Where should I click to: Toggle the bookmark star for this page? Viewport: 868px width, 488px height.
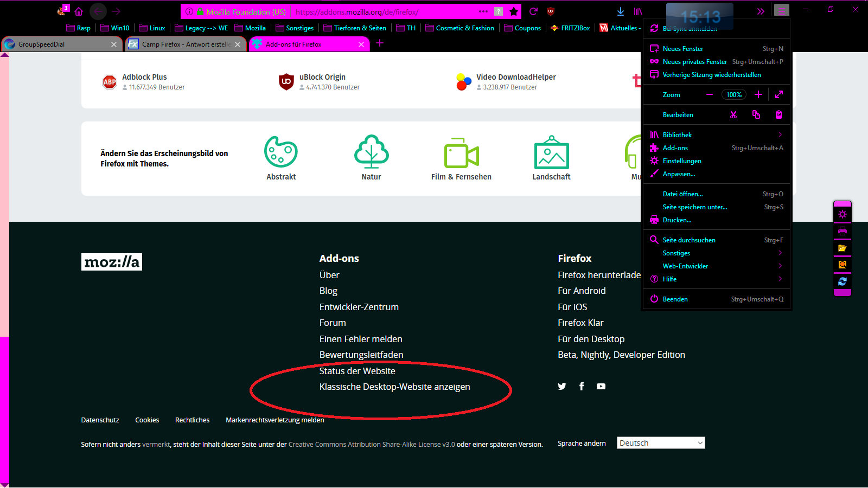click(x=514, y=11)
